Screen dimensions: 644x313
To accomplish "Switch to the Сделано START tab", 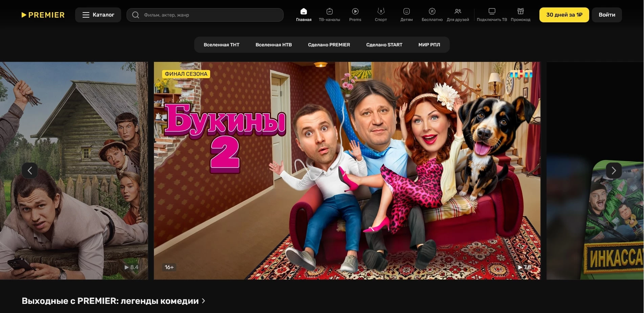I will tap(384, 44).
